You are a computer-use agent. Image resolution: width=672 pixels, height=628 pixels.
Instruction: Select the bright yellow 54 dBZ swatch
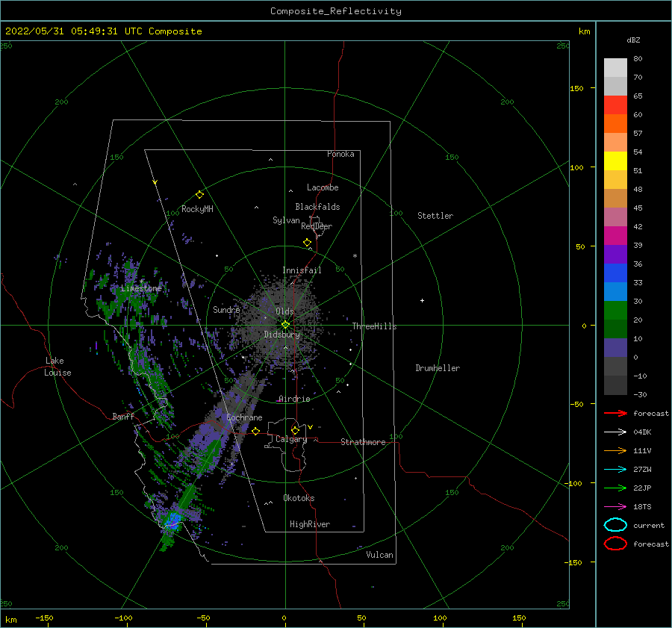[615, 161]
